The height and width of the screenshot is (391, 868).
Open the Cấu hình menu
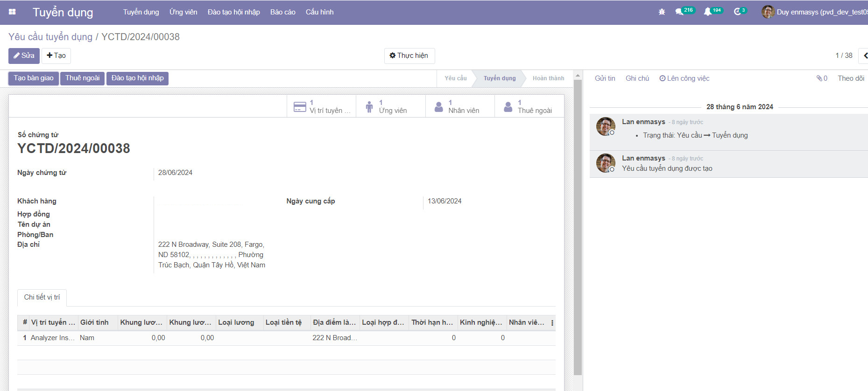point(319,12)
